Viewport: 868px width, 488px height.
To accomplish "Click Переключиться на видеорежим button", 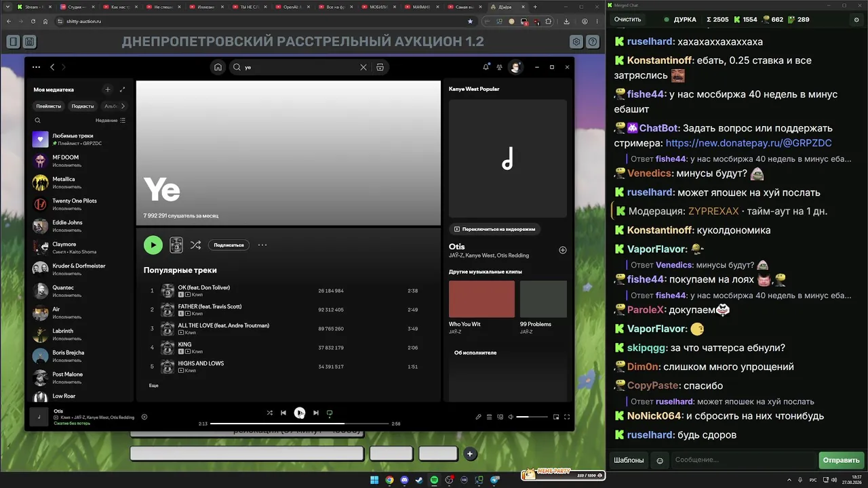I will coord(494,229).
